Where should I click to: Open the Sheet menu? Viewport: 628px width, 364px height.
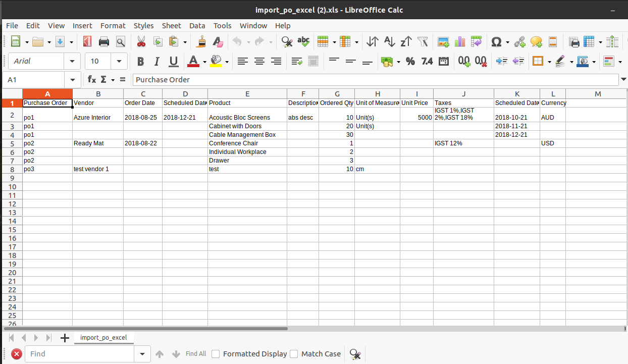point(172,25)
